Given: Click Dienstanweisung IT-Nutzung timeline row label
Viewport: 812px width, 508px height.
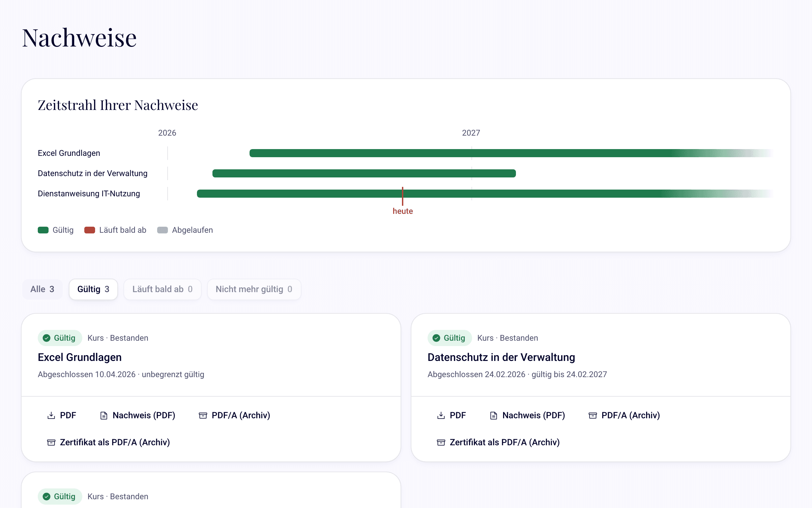Looking at the screenshot, I should [89, 194].
